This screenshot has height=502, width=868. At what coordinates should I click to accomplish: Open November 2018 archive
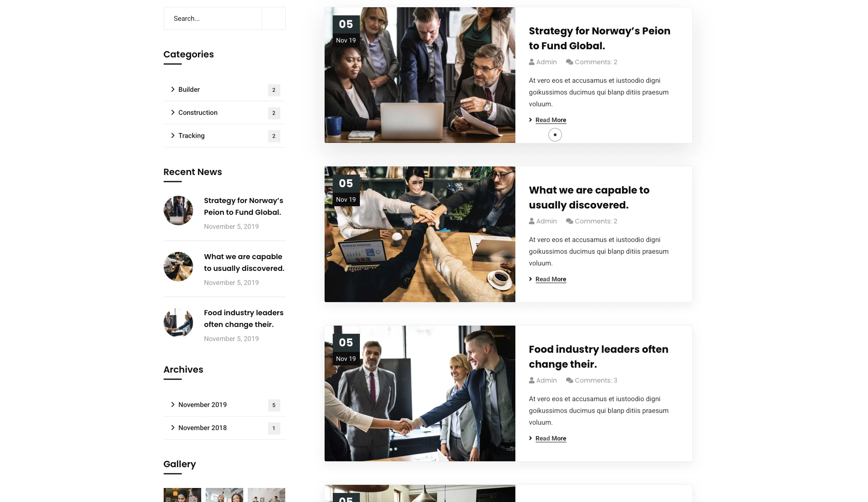[202, 428]
